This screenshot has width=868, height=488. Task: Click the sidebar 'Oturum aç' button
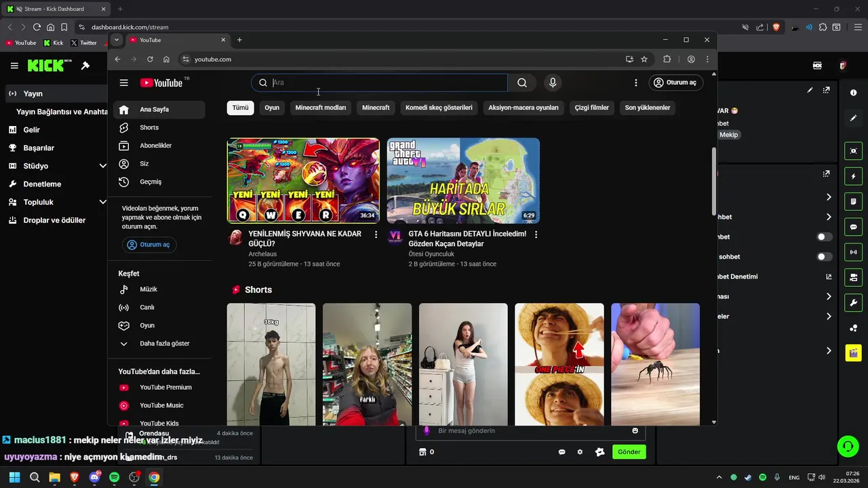point(149,245)
